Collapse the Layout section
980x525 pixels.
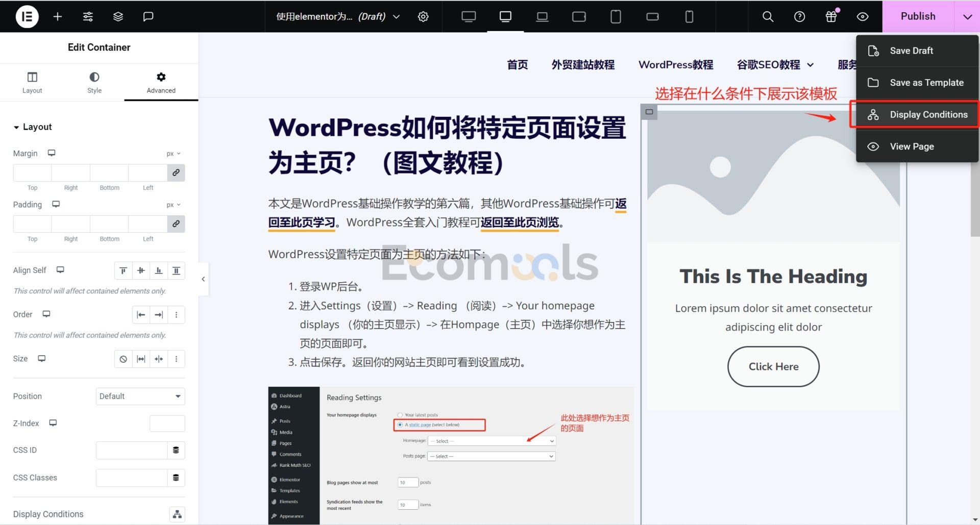pos(33,127)
